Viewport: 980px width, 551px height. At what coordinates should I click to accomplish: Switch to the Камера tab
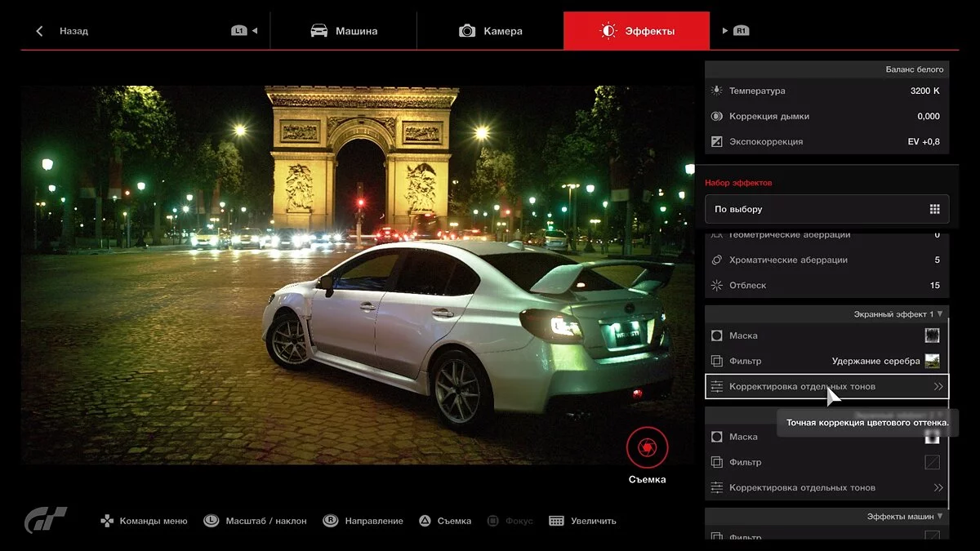point(490,31)
